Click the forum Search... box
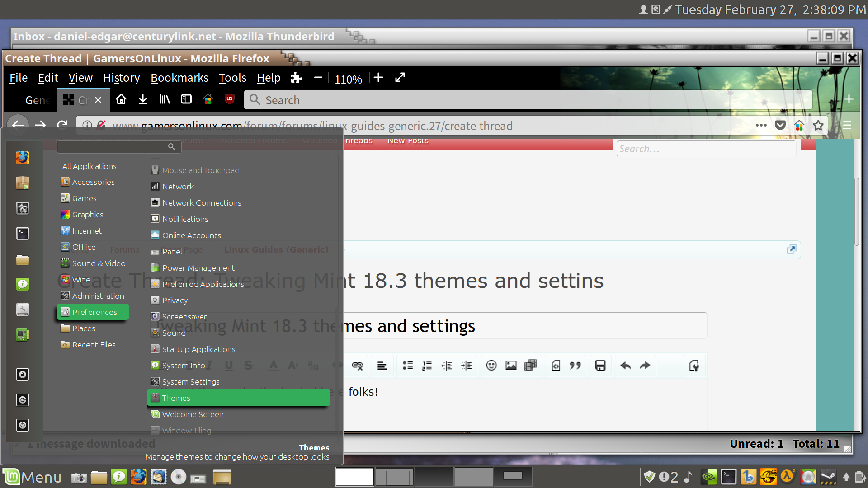This screenshot has width=868, height=488. tap(706, 149)
